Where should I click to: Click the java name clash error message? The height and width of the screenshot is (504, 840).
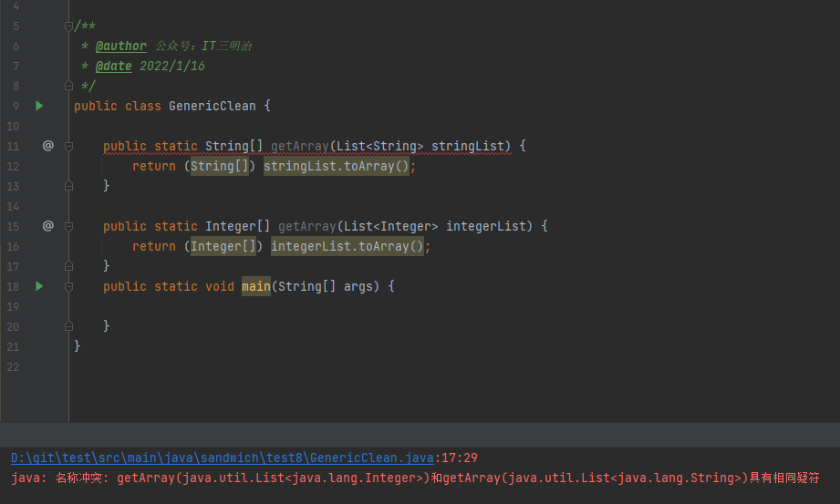pyautogui.click(x=415, y=478)
